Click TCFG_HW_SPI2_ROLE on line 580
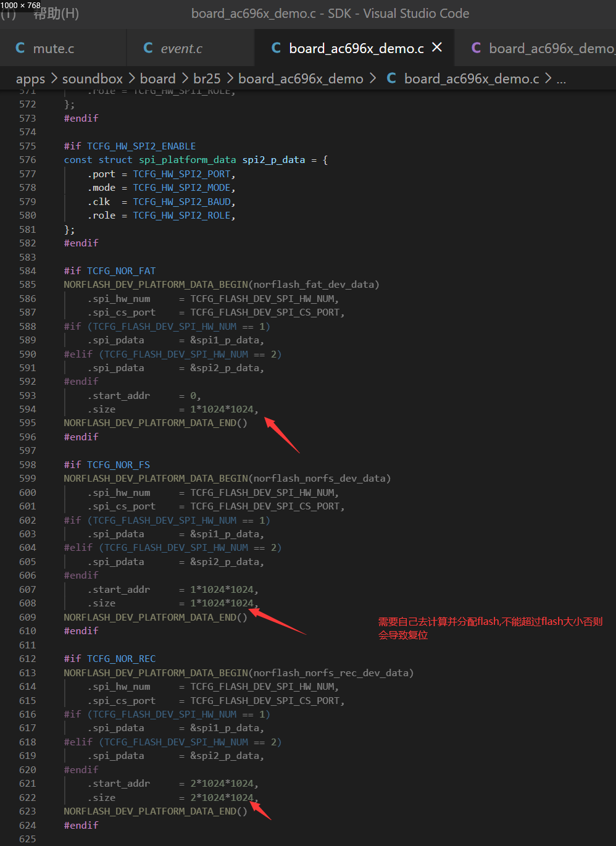Image resolution: width=616 pixels, height=846 pixels. pyautogui.click(x=181, y=216)
